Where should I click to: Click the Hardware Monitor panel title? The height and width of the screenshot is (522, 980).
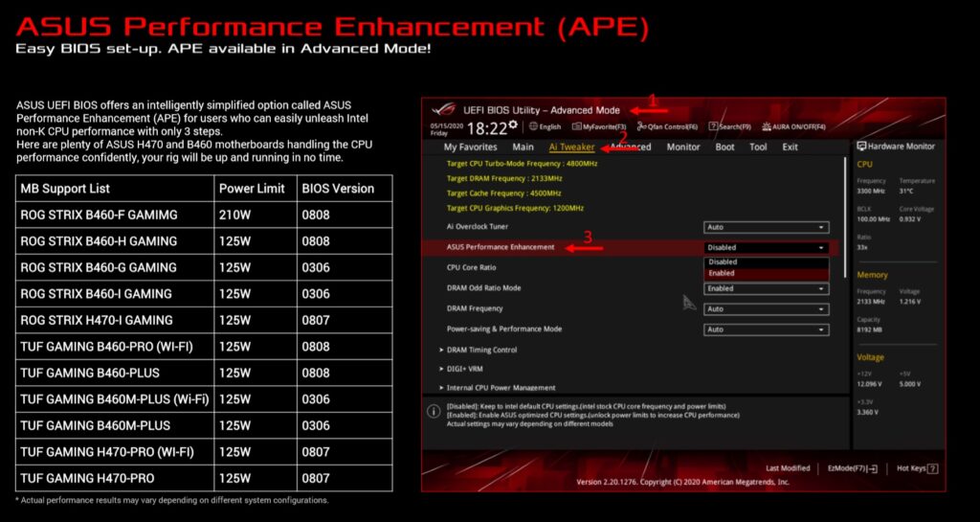click(896, 147)
